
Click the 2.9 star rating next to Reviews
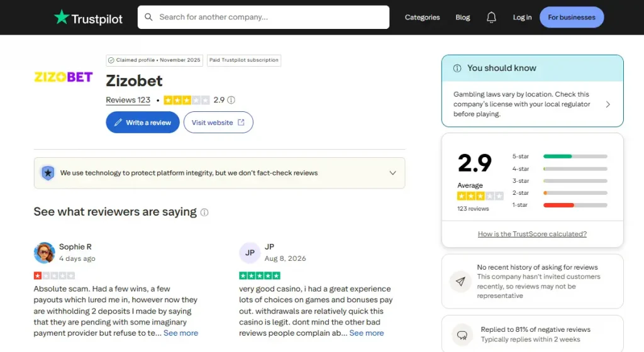187,100
